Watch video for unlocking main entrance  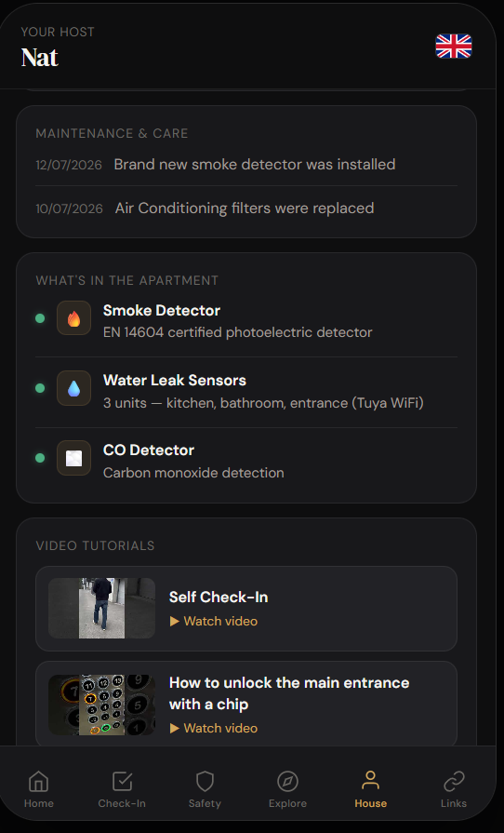point(213,729)
